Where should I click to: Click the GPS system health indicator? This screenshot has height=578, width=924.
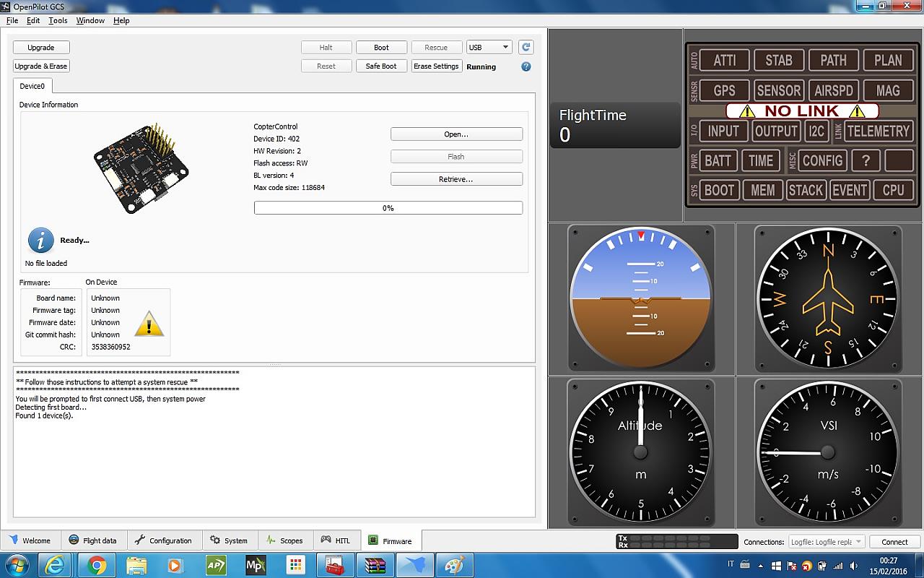tap(725, 90)
